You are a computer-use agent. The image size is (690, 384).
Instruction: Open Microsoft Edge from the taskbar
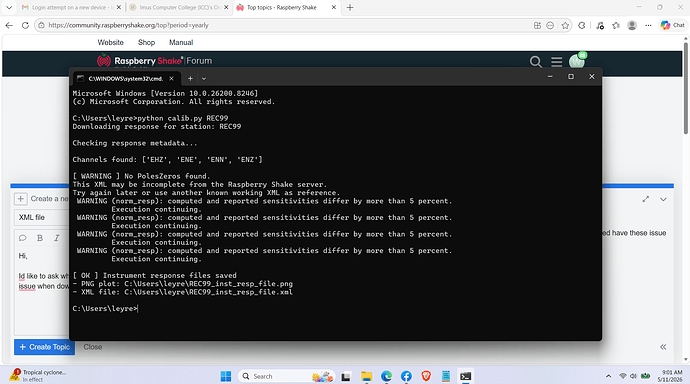[386, 376]
